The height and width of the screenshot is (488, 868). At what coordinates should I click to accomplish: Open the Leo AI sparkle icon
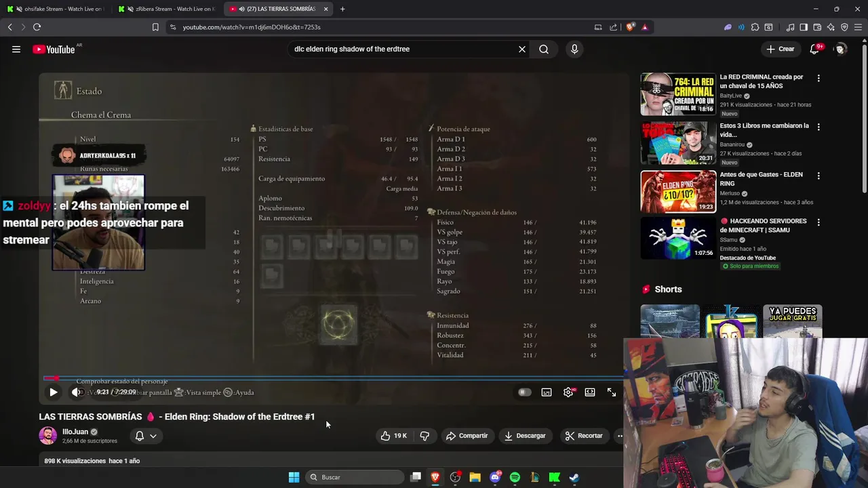[x=831, y=27]
